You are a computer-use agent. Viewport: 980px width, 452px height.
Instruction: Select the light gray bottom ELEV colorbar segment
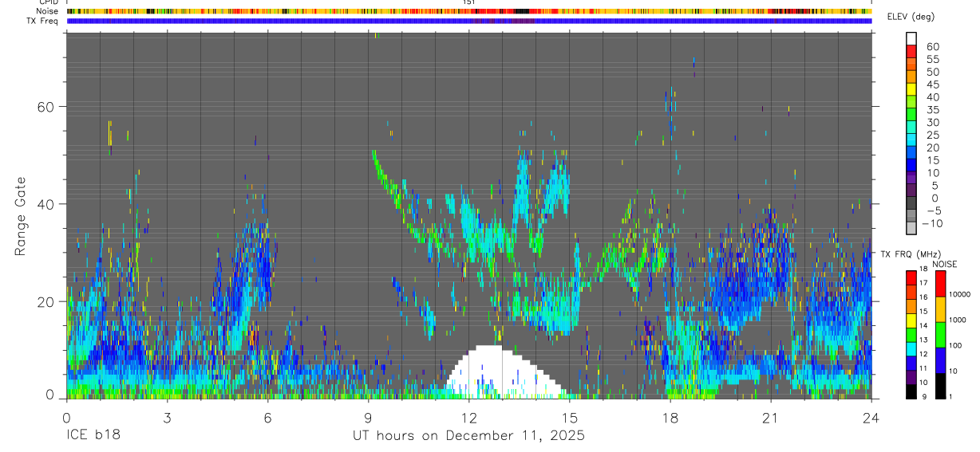[x=911, y=228]
